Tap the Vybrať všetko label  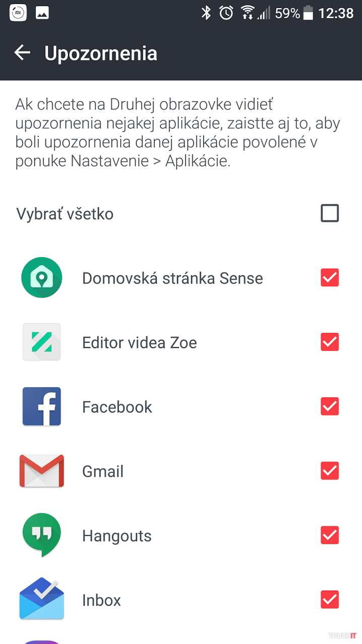pos(65,214)
